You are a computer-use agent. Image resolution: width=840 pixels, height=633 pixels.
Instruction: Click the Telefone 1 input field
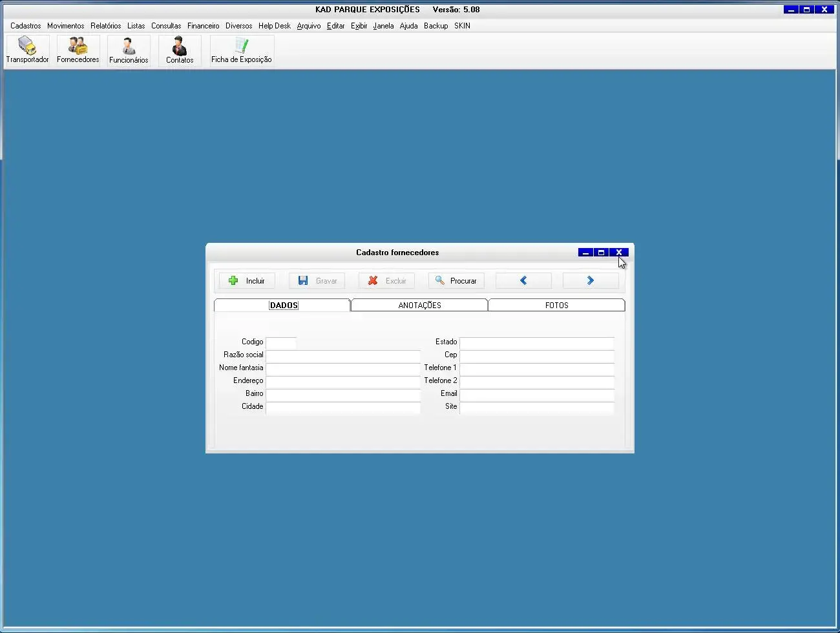[537, 368]
